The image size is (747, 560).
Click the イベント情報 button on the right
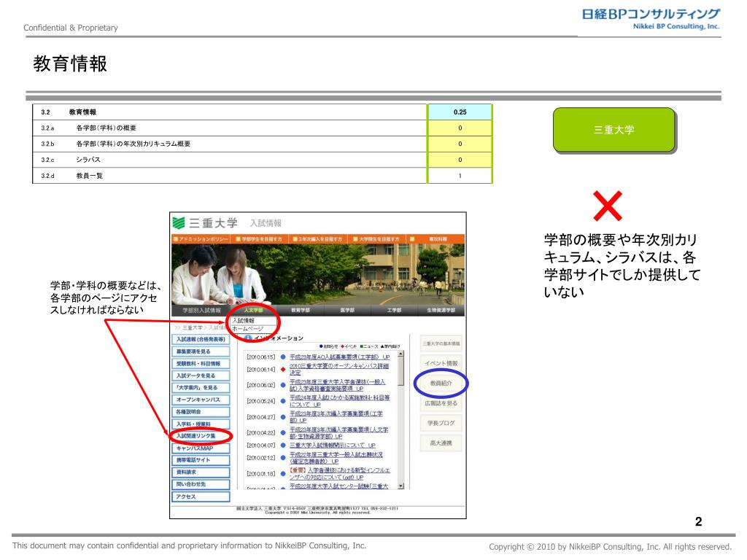click(x=441, y=363)
